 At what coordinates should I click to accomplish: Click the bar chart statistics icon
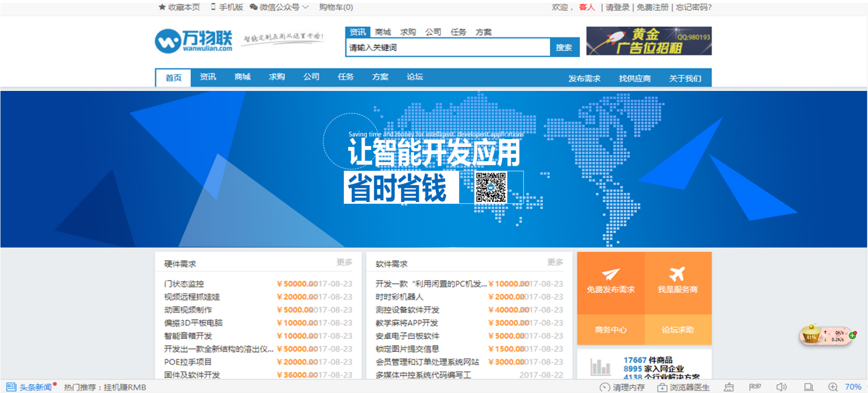pos(601,367)
